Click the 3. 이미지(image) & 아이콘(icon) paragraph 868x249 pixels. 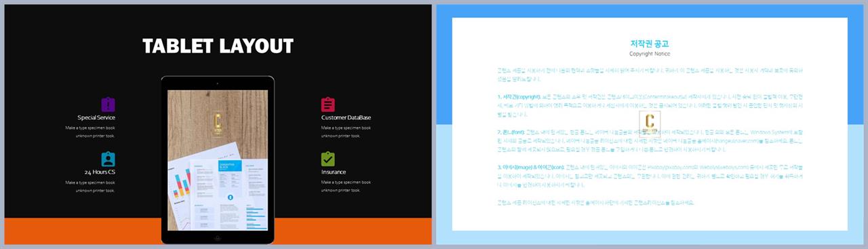tap(650, 175)
